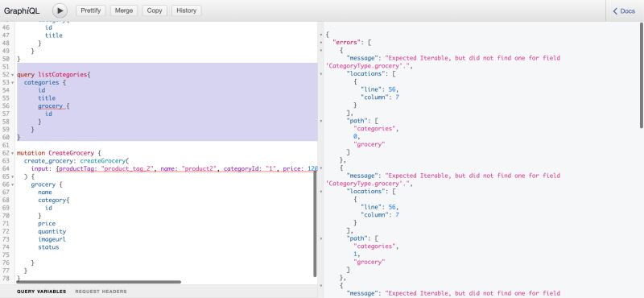Click the "product2" name value
644x298 pixels.
(199, 168)
